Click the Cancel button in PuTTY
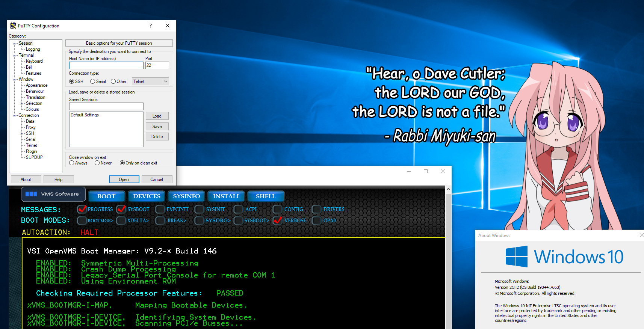This screenshot has height=329, width=644. [157, 180]
